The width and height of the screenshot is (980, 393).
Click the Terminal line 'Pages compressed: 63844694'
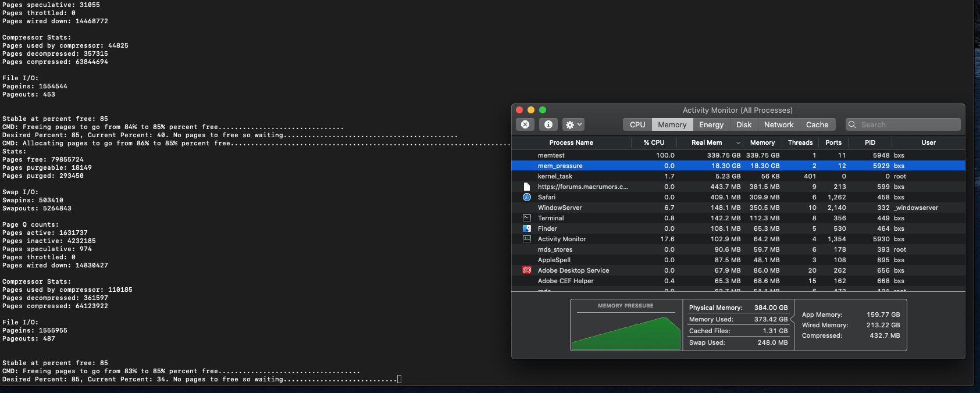(x=55, y=62)
